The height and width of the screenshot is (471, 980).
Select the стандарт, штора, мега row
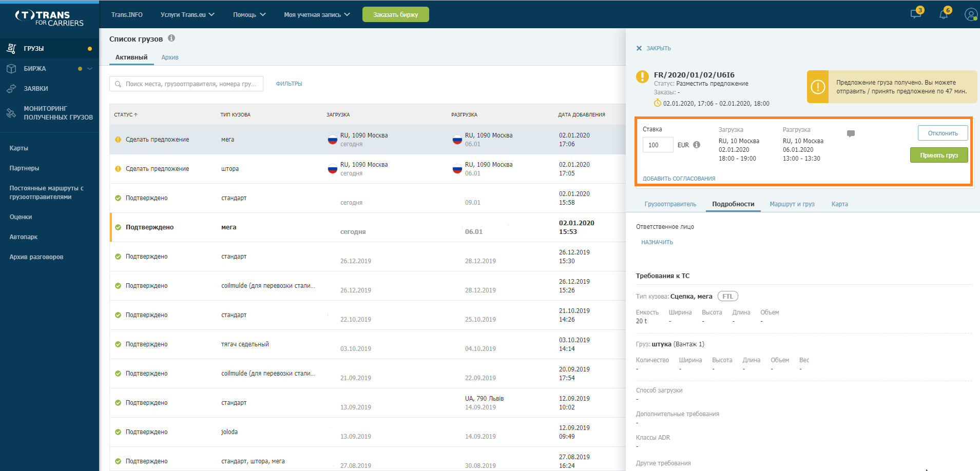click(368, 459)
